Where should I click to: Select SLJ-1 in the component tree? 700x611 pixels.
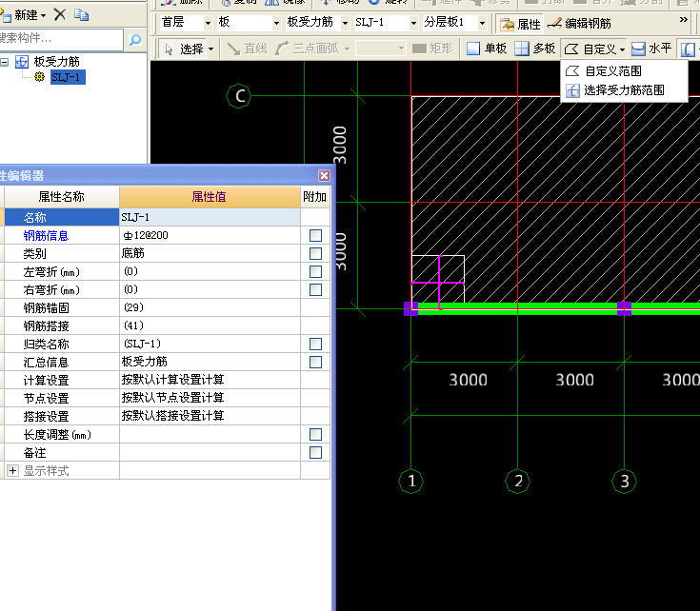[x=67, y=77]
